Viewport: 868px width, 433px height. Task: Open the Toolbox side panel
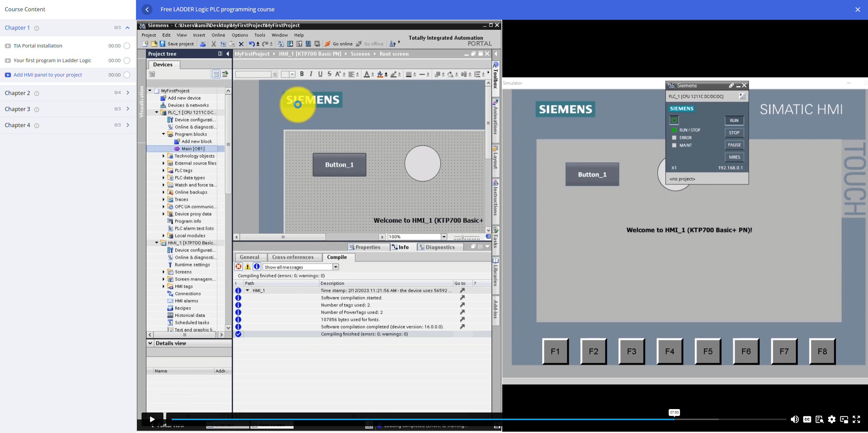tap(495, 75)
